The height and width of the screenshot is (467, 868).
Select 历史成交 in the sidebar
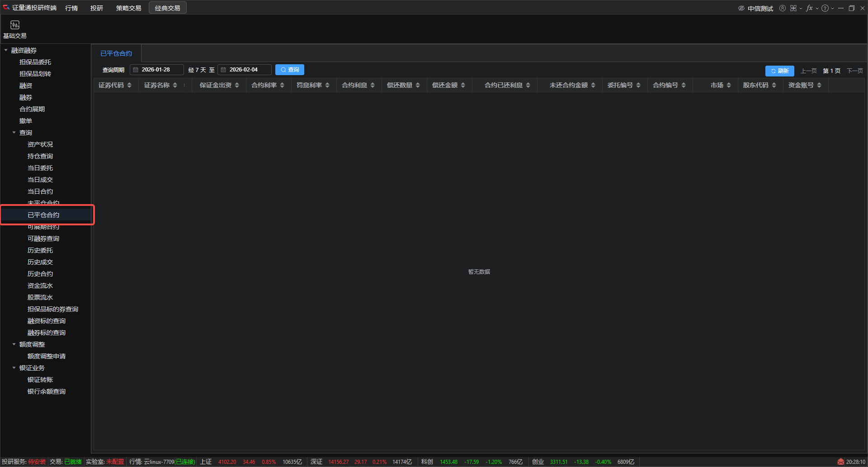click(40, 262)
